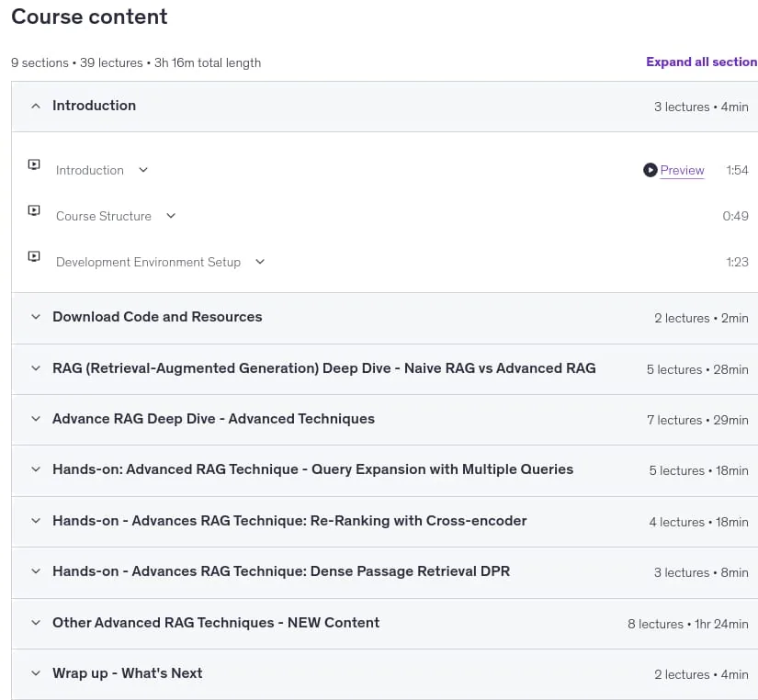Image resolution: width=758 pixels, height=700 pixels.
Task: Click '2 lectures • 4min' in Wrap up row
Action: pyautogui.click(x=701, y=674)
